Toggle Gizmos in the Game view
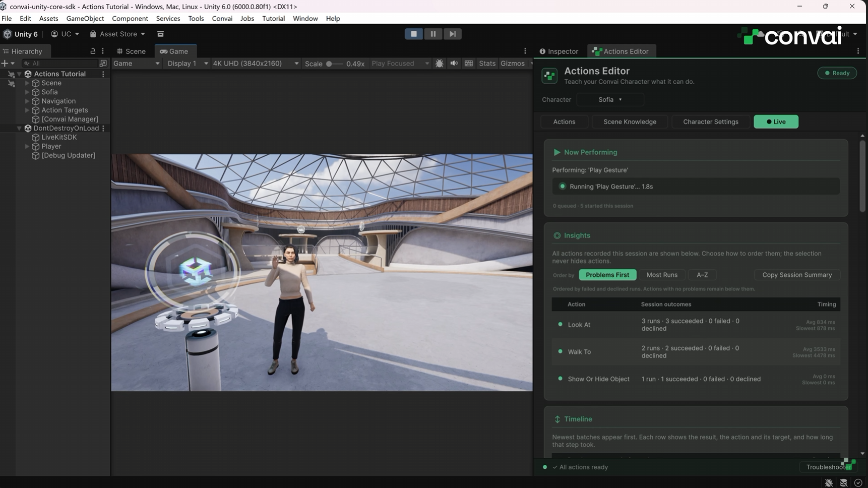Screen dimensions: 868x488 (x=512, y=64)
